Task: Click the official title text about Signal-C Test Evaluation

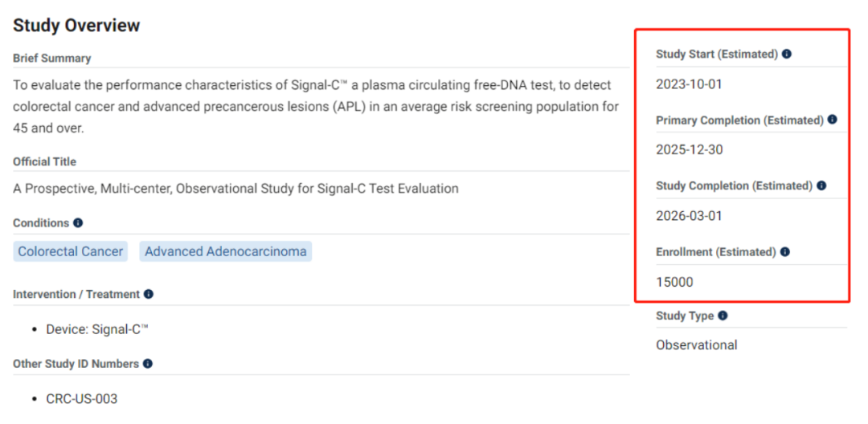Action: (x=235, y=189)
